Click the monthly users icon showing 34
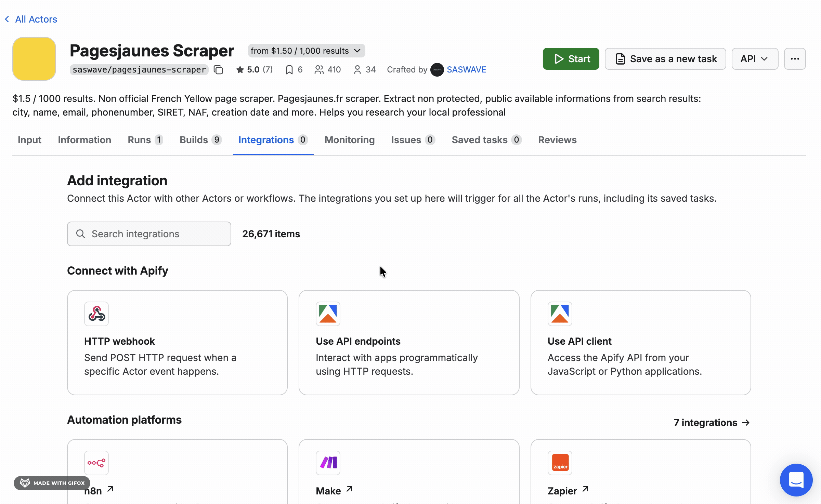Screen dimensions: 821x504 click(x=357, y=70)
